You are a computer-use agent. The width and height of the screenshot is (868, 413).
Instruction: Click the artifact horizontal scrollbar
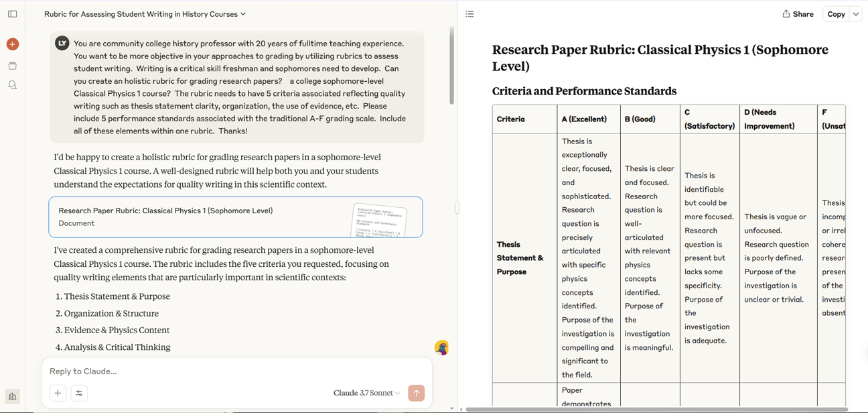click(x=656, y=409)
